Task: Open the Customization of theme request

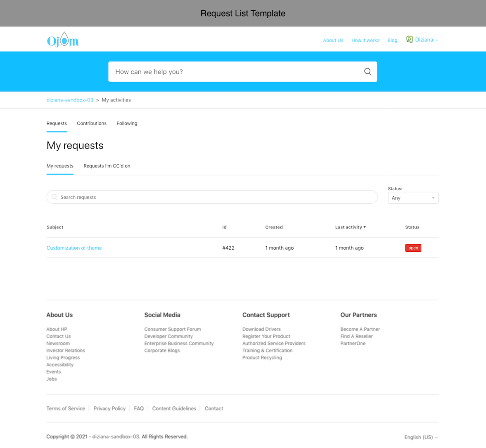Action: click(x=74, y=248)
